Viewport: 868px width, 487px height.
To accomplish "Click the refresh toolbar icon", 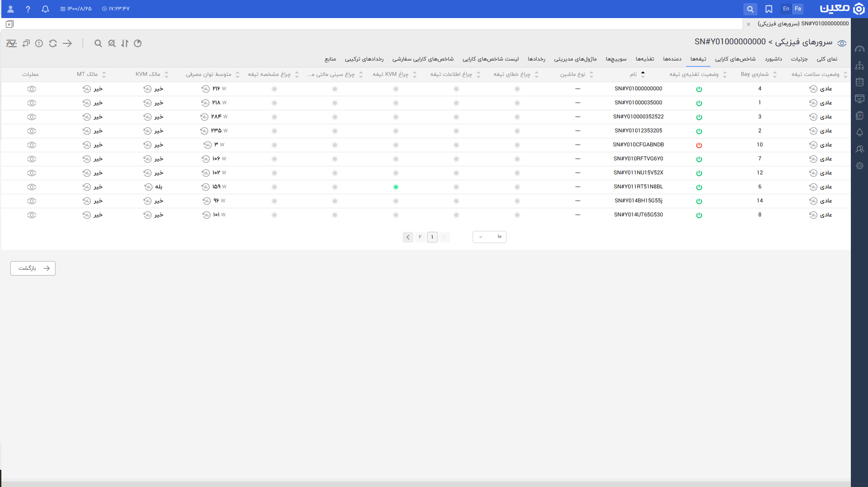I will [53, 43].
